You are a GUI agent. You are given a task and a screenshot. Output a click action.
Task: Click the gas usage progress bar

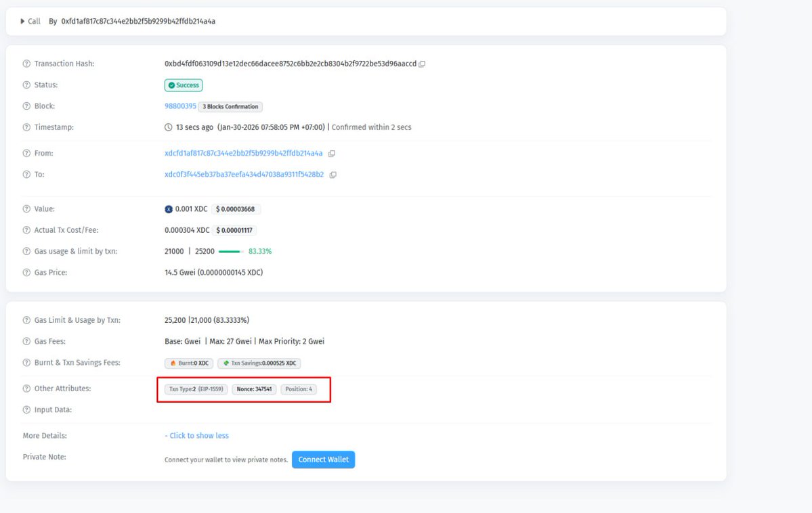pos(231,252)
